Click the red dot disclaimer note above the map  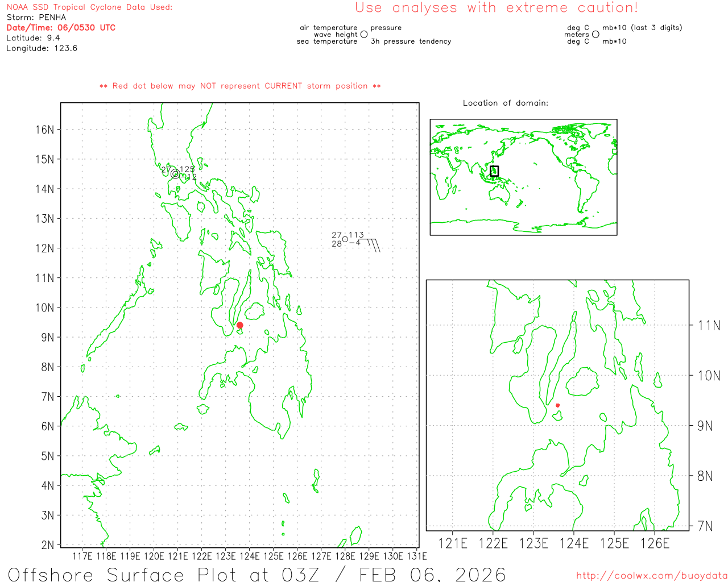click(240, 86)
